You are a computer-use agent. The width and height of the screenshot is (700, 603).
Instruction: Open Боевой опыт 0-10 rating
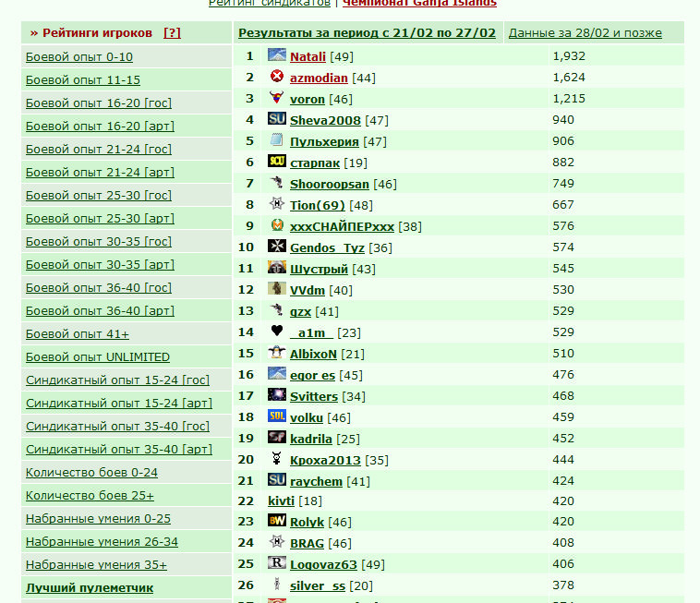(79, 57)
